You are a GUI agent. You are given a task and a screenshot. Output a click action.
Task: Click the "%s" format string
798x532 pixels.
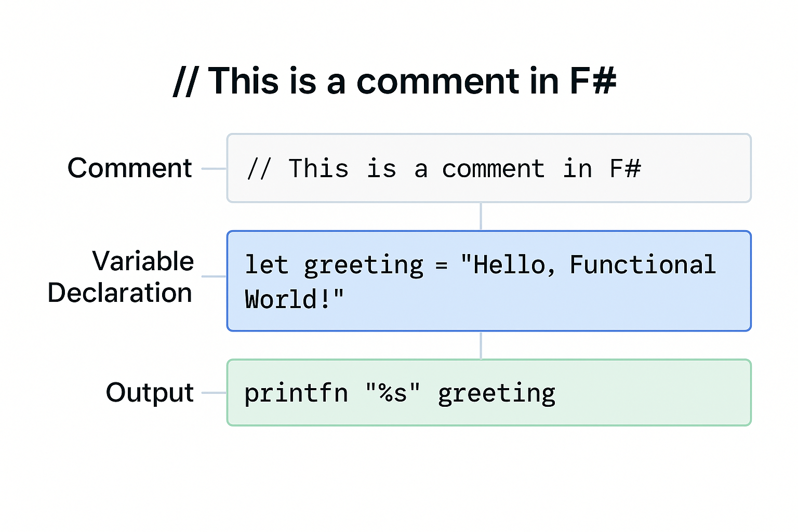point(393,393)
